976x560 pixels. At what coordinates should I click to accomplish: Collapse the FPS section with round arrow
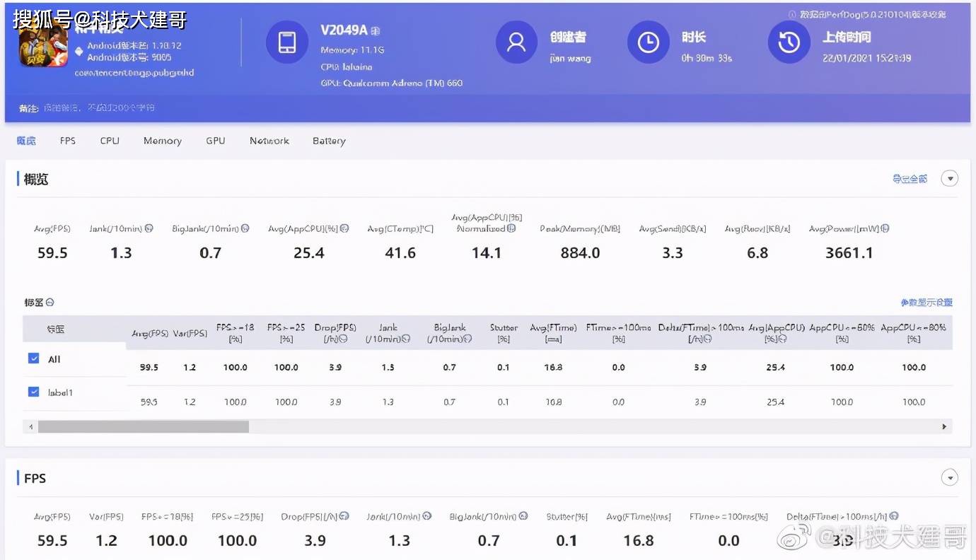coord(949,478)
